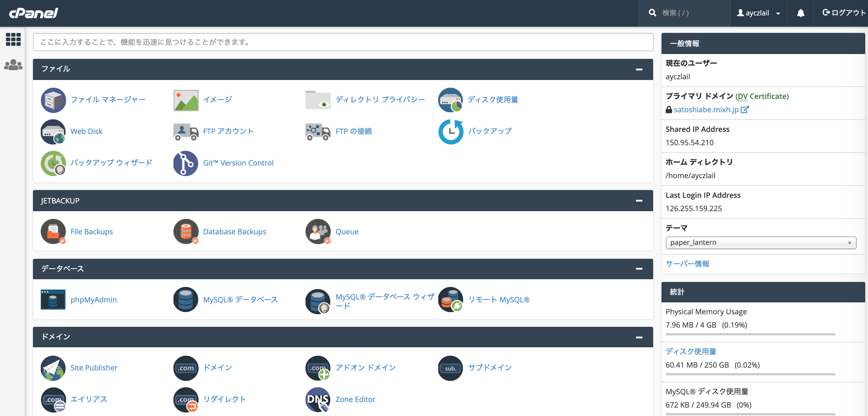This screenshot has height=416, width=868.
Task: Open the Redirects icon
Action: coord(186,400)
